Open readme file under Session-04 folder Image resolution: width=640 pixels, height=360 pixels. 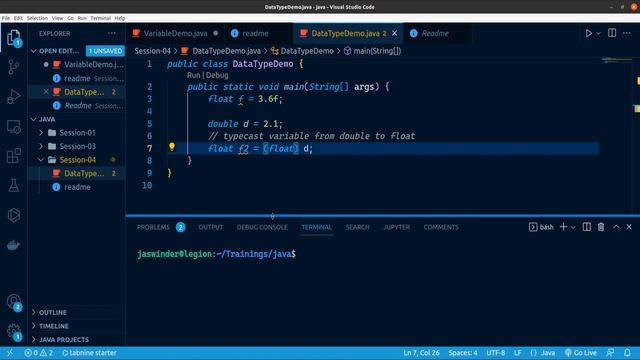point(77,187)
